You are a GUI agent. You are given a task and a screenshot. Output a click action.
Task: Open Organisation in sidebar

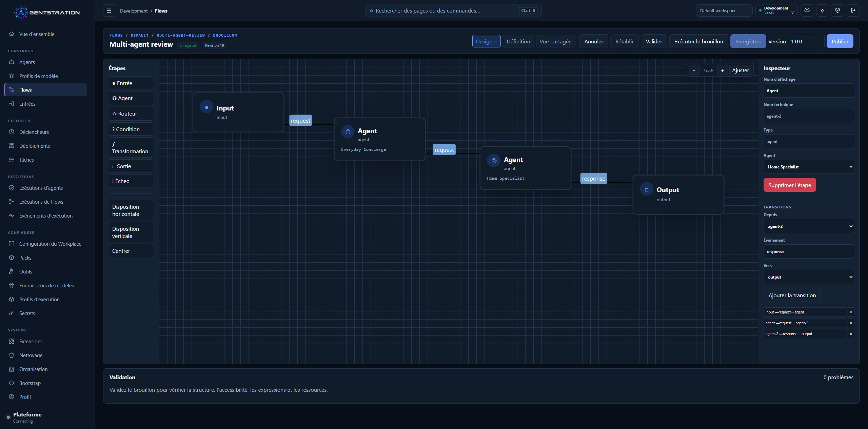click(45, 369)
